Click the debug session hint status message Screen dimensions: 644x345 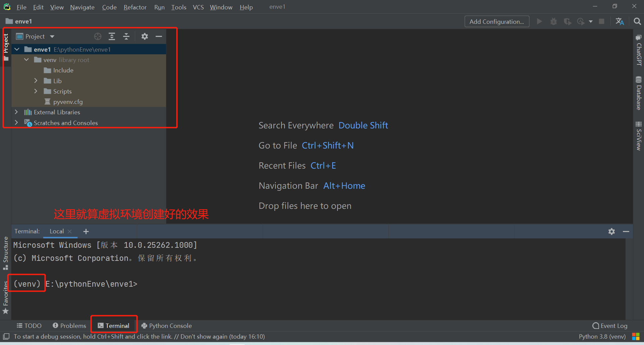click(139, 336)
